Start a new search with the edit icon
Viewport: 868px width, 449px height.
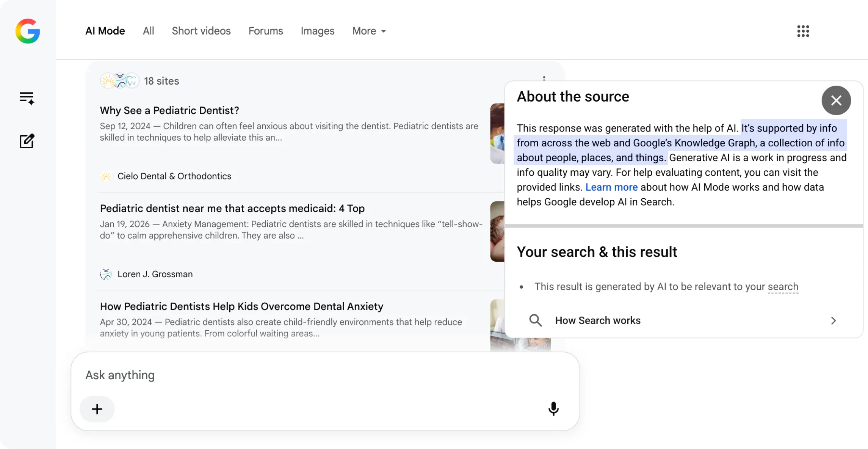coord(27,141)
